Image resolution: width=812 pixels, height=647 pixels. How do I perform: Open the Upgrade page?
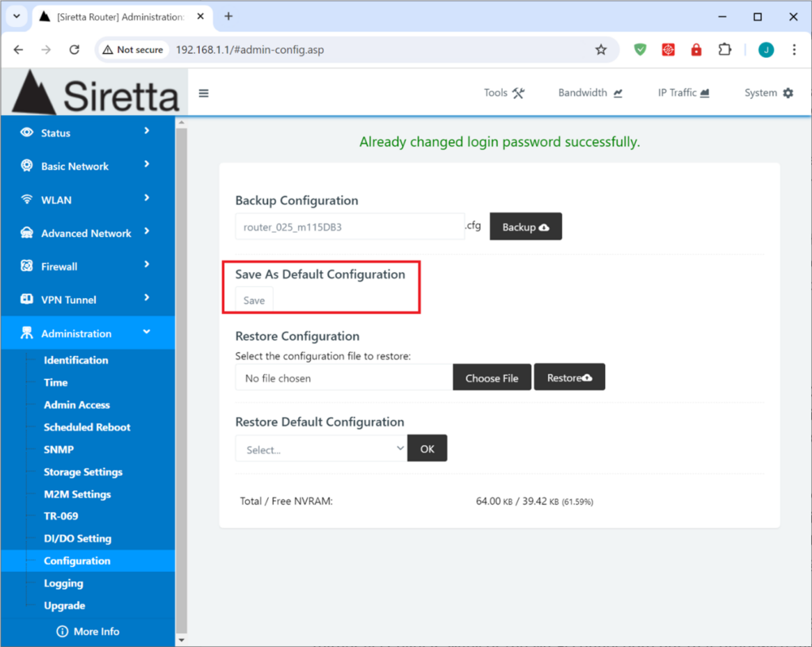click(64, 606)
